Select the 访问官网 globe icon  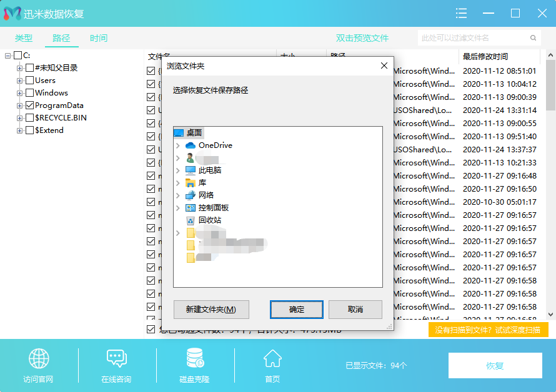click(x=39, y=359)
